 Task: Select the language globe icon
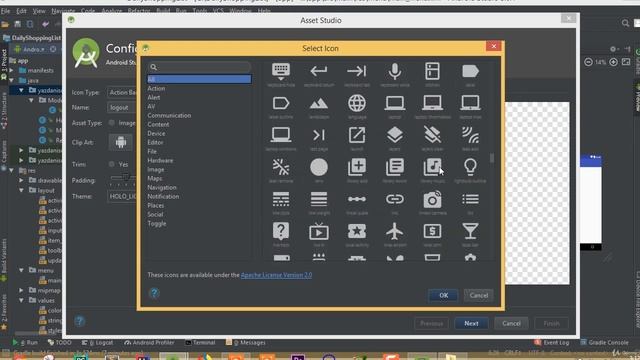click(x=357, y=103)
